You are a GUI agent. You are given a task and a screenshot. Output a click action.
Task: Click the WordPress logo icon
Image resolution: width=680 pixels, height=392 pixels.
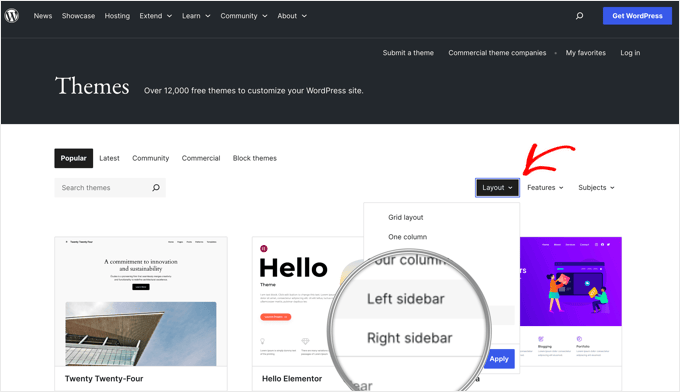coord(12,16)
